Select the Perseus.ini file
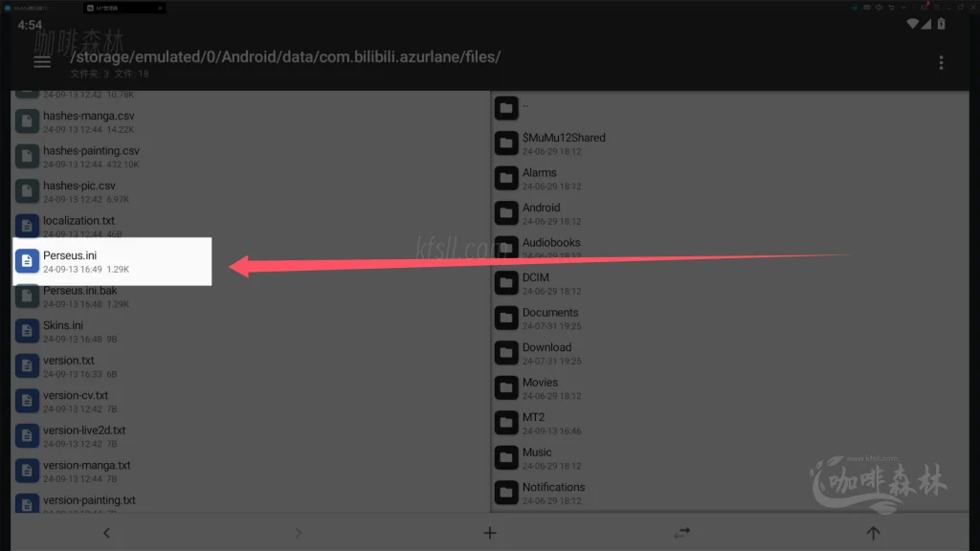 (x=113, y=262)
